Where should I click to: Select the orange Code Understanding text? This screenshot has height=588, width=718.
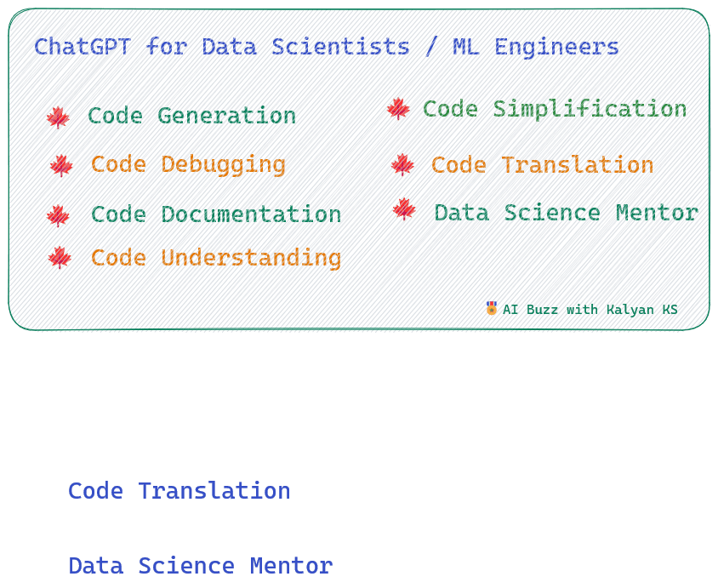pos(216,257)
